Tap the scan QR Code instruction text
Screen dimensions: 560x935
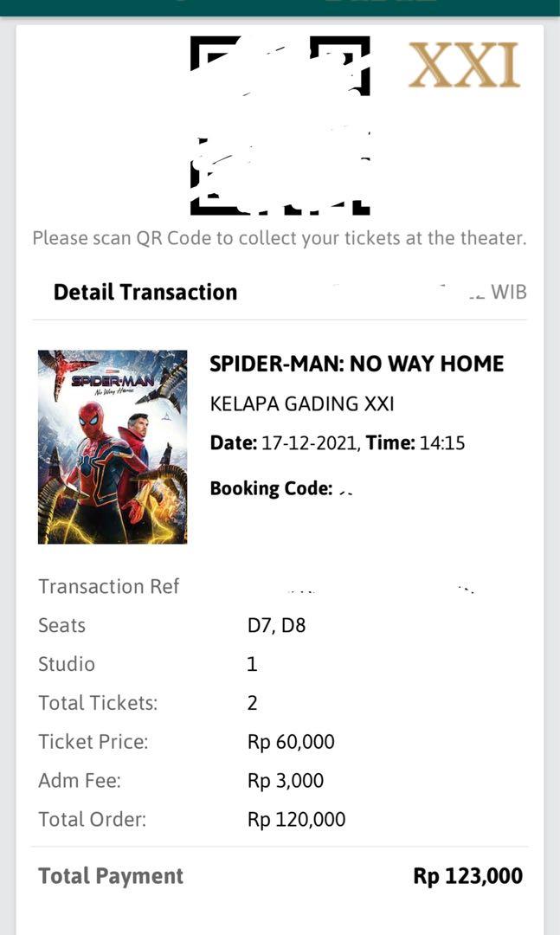pyautogui.click(x=280, y=238)
